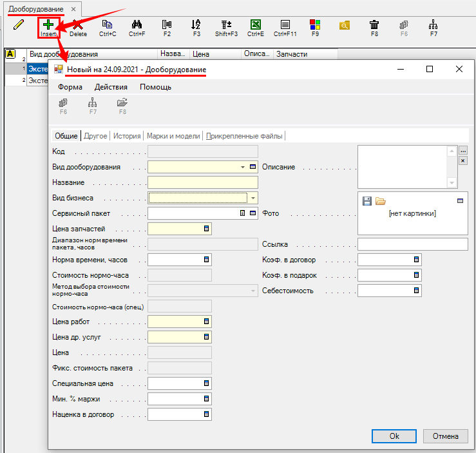Open the Вид бизнеса dropdown list
Screen dimensions: 476x453
pyautogui.click(x=253, y=198)
